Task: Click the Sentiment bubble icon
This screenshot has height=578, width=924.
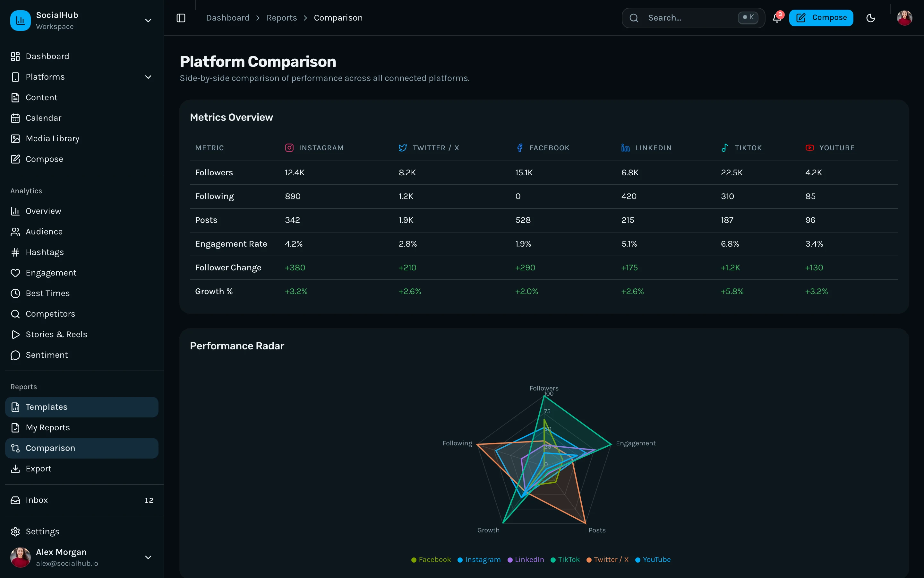Action: (x=15, y=355)
